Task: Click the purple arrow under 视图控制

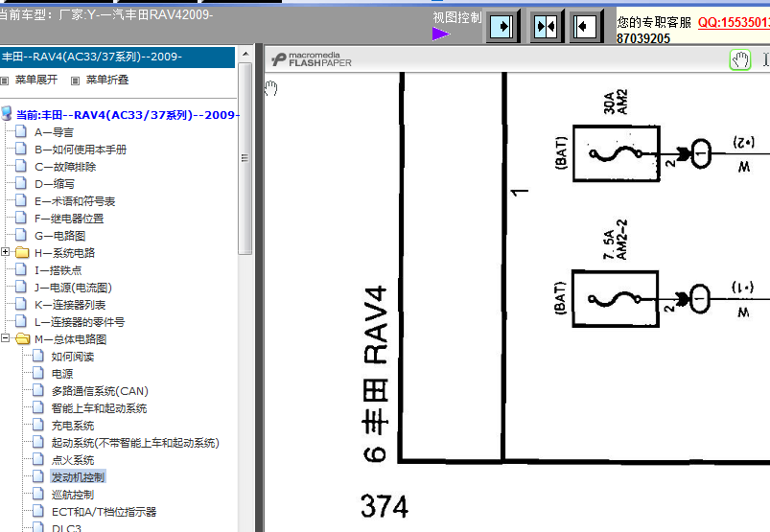Action: pyautogui.click(x=441, y=34)
